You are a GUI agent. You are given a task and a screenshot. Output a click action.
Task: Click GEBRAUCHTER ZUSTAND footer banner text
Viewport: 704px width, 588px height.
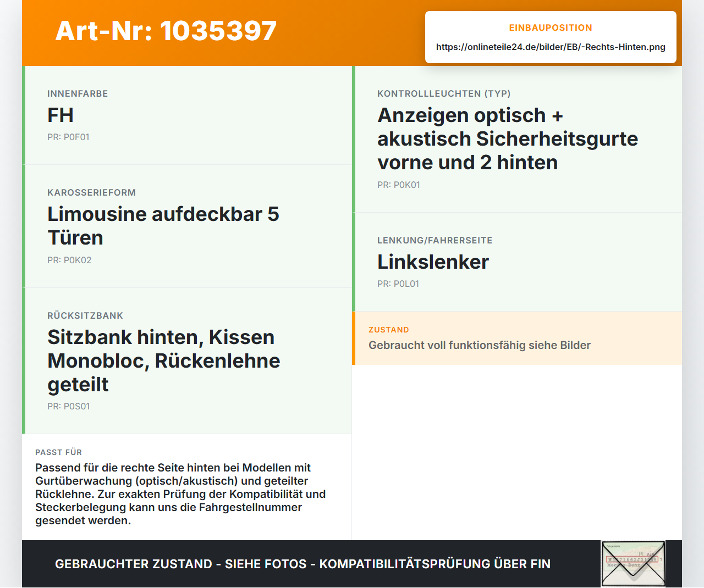(302, 564)
